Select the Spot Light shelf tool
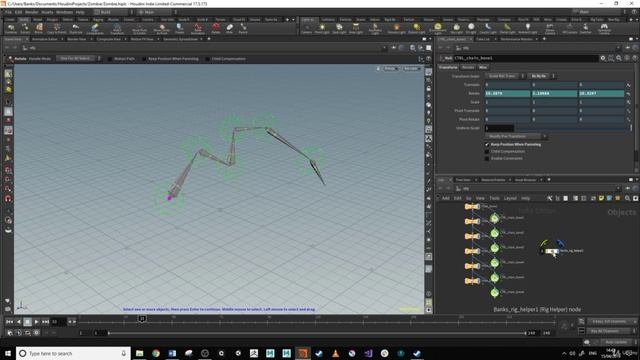The width and height of the screenshot is (640, 360). coord(339,29)
